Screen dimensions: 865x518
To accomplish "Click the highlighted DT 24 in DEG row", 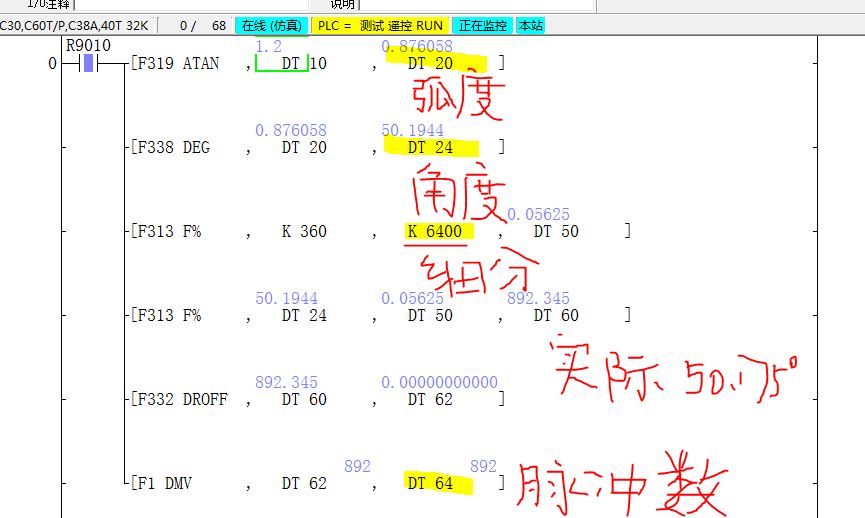I will [430, 148].
